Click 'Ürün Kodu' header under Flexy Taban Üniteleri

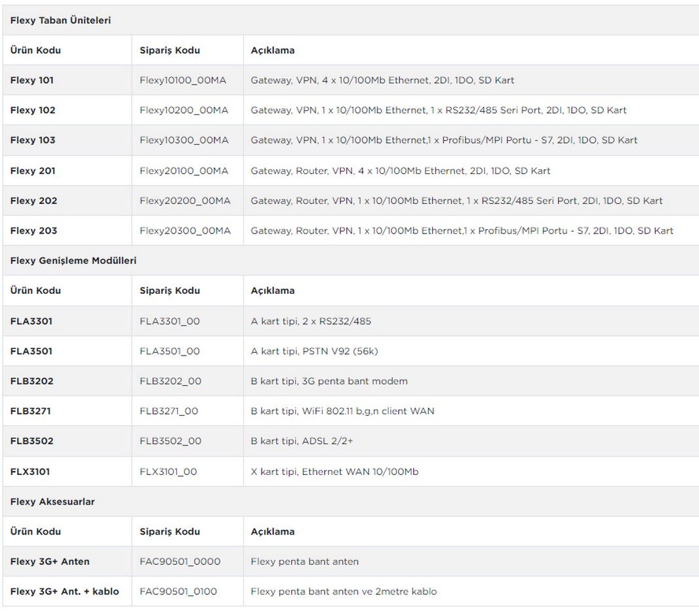coord(35,50)
